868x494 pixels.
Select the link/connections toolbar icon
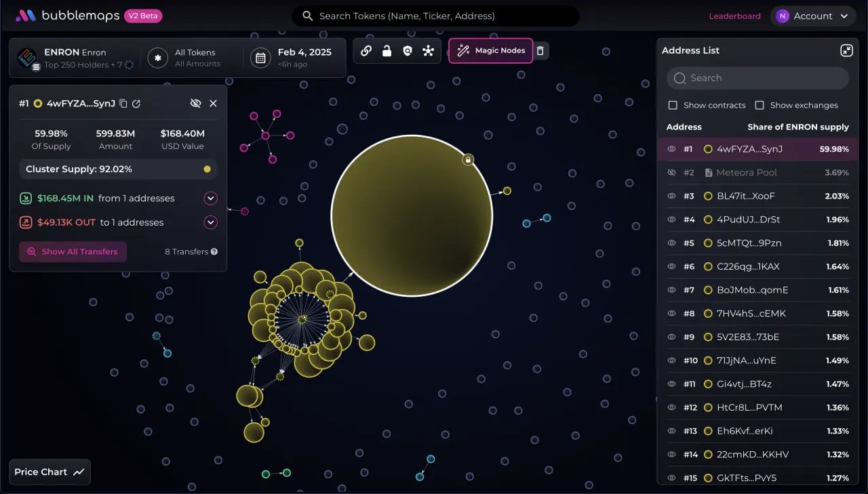(366, 50)
